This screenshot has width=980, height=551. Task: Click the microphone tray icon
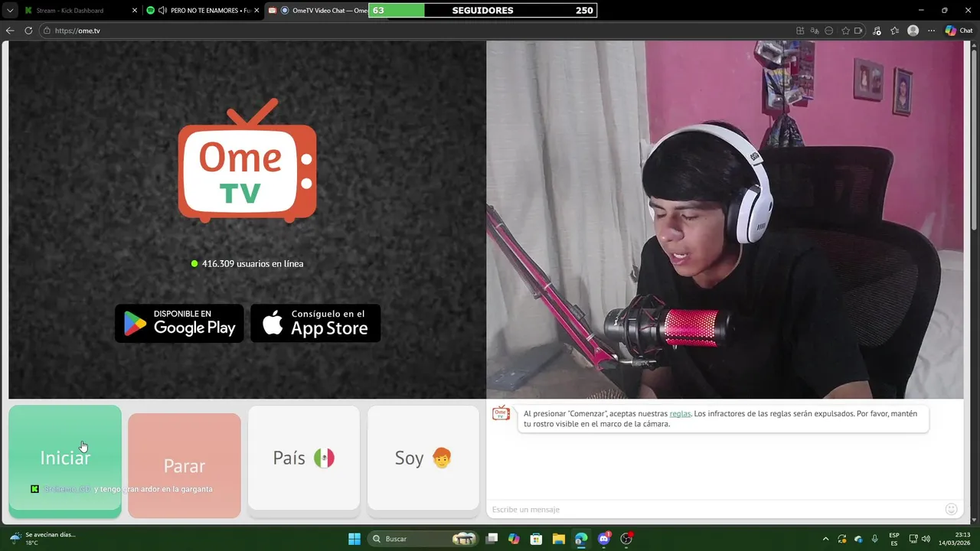tap(875, 539)
